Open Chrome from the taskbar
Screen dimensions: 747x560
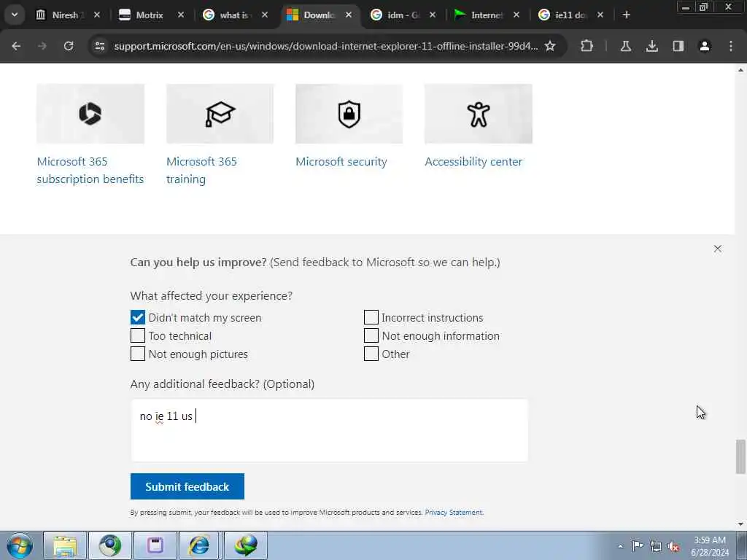click(110, 545)
